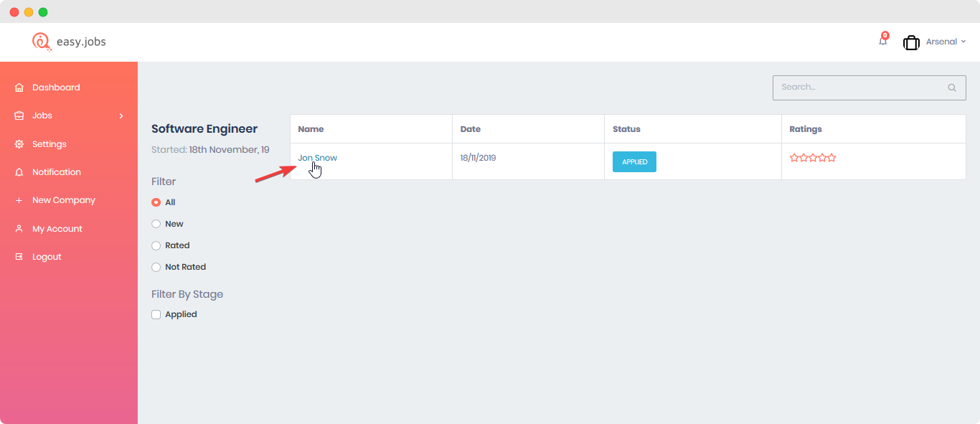Viewport: 980px width, 424px height.
Task: Rate Jon Snow three stars
Action: click(x=813, y=158)
